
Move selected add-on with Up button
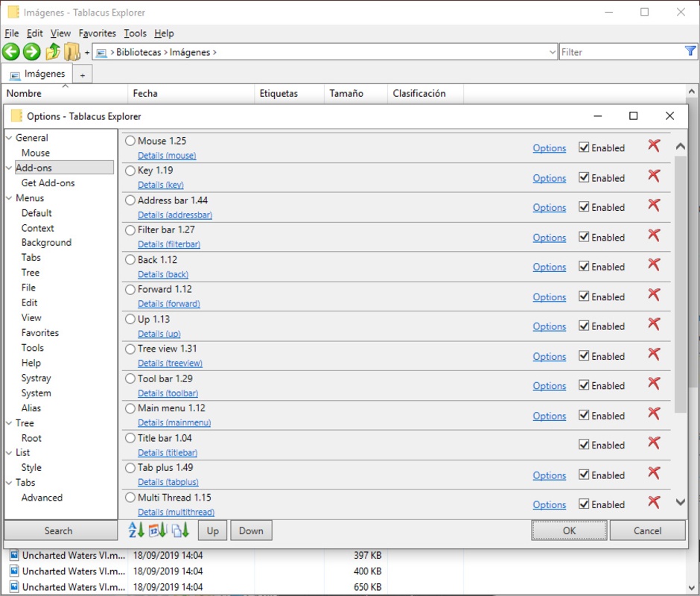click(212, 530)
